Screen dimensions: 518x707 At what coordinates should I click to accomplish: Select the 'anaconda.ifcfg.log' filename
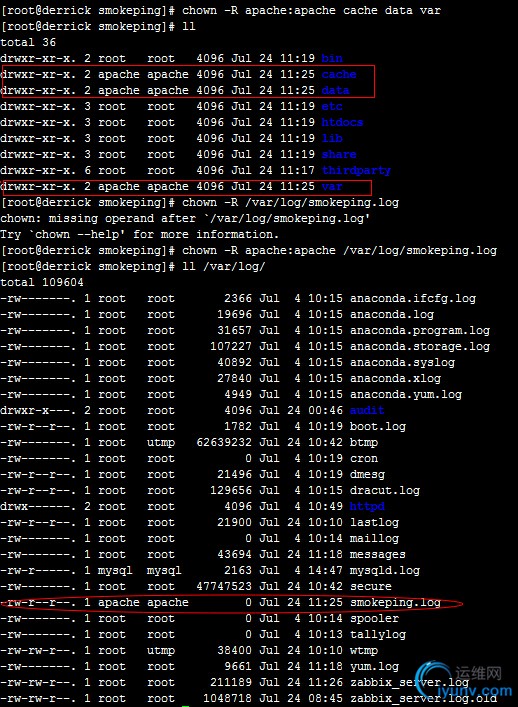point(413,298)
